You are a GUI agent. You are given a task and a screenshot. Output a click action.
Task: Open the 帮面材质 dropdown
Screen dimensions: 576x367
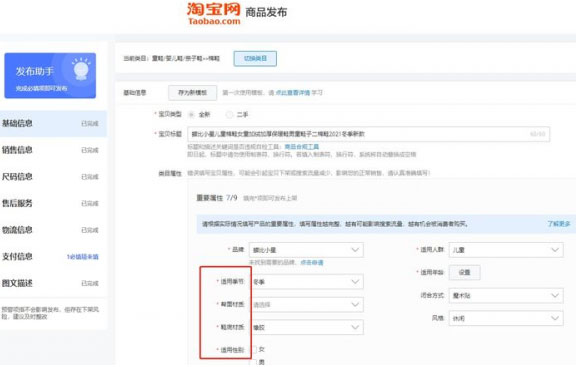coord(306,305)
